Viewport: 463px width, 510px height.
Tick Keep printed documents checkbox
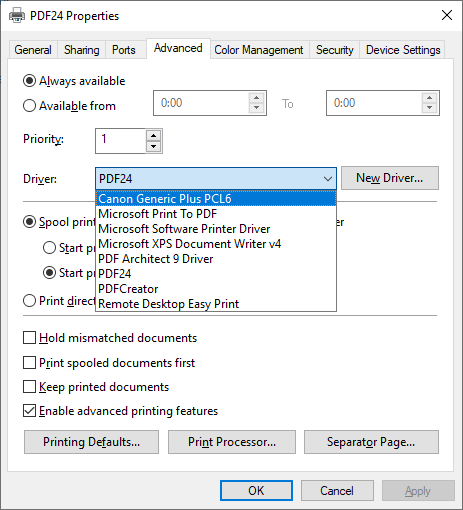tap(29, 387)
